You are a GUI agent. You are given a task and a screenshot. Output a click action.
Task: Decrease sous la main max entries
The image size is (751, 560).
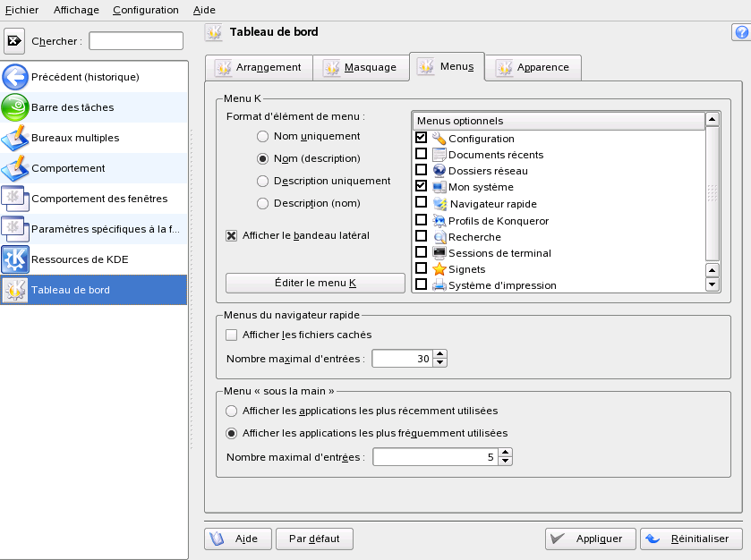click(x=506, y=461)
